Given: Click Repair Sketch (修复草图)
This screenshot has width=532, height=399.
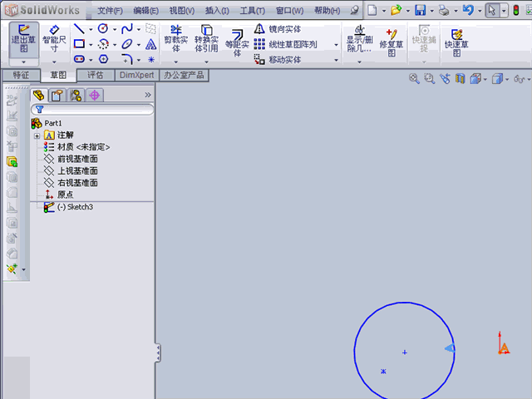Looking at the screenshot, I should click(x=392, y=42).
